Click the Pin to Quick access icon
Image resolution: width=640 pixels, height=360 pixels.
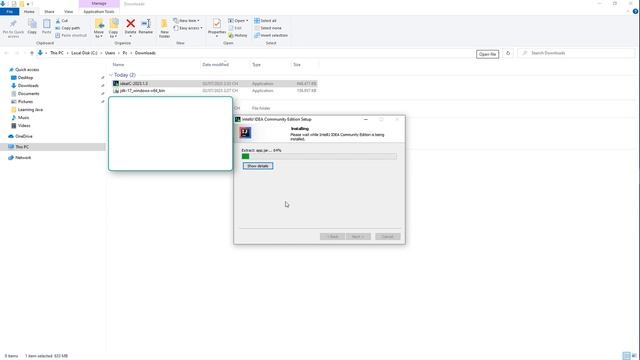[x=13, y=24]
